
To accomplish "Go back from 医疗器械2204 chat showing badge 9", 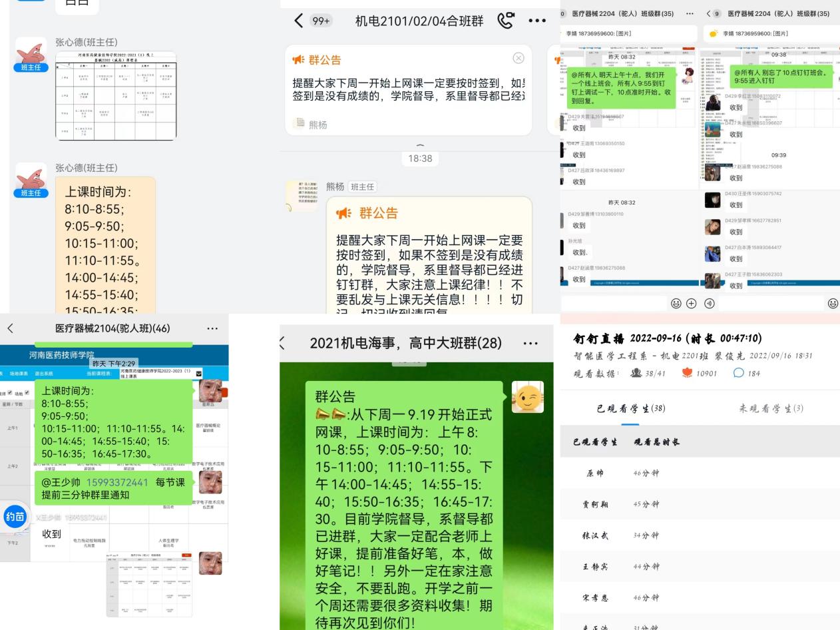I will [709, 13].
